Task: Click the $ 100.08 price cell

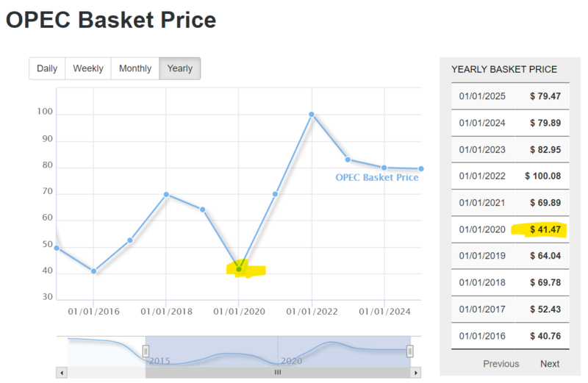Action: (543, 176)
